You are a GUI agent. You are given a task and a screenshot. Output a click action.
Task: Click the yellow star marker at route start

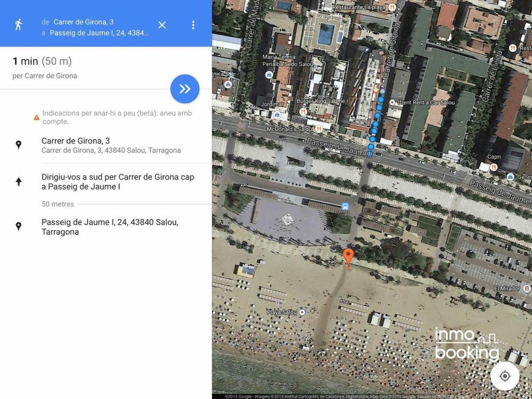[x=376, y=90]
